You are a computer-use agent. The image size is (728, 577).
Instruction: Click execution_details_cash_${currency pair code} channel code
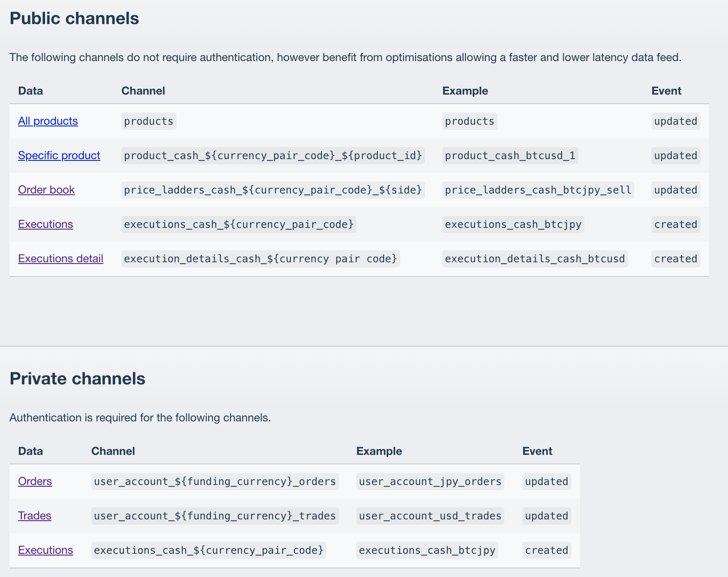click(261, 259)
